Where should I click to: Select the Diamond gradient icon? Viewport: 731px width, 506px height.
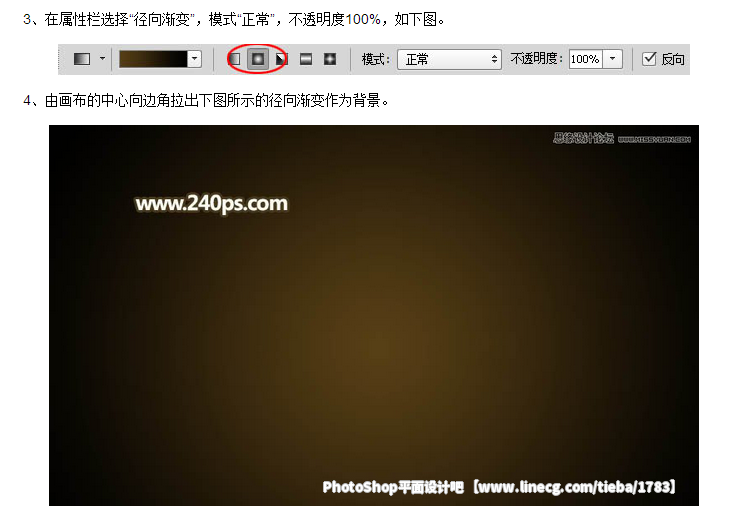pyautogui.click(x=330, y=59)
